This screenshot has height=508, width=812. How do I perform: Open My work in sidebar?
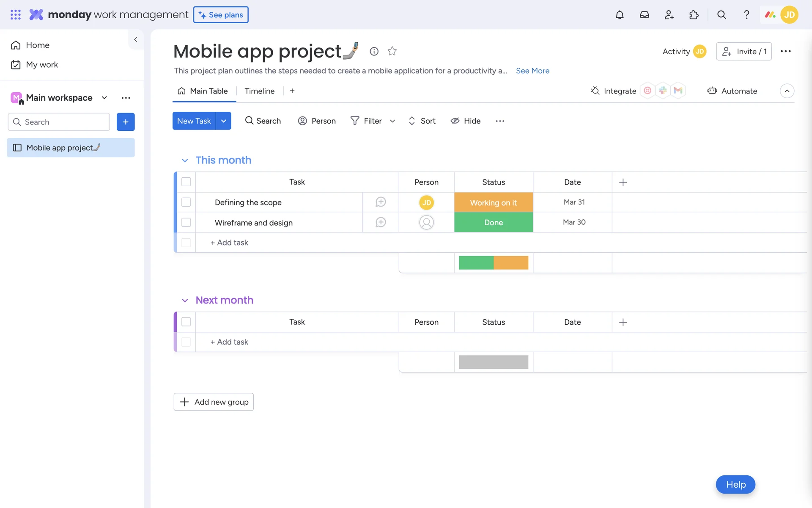tap(41, 65)
